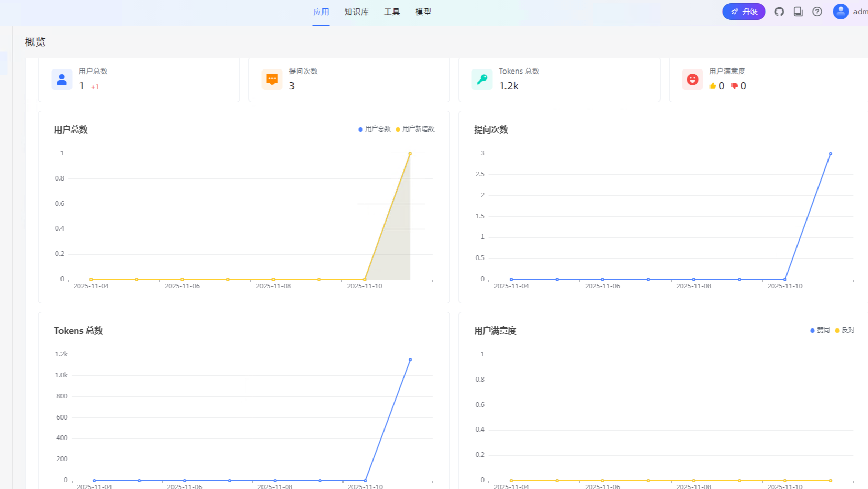This screenshot has height=489, width=868.
Task: Click the GitHub icon in the top bar
Action: click(x=779, y=11)
